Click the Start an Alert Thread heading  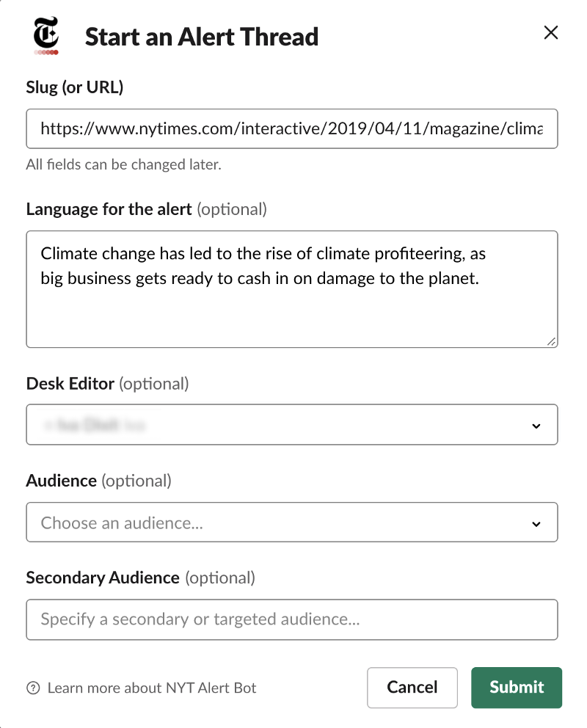(202, 37)
